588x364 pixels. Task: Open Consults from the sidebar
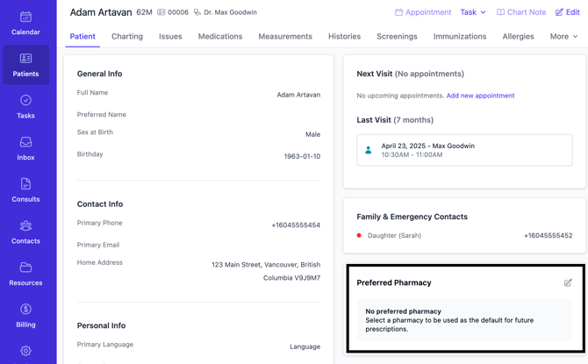[x=25, y=190]
